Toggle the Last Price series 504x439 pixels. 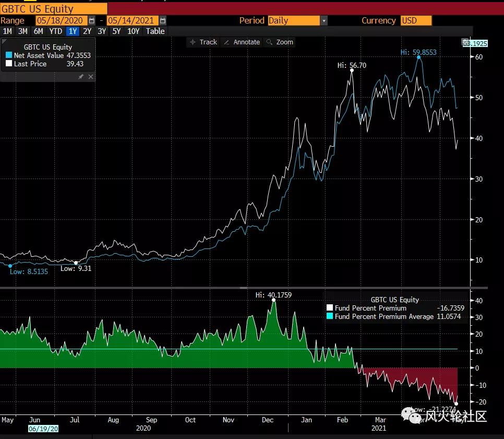coord(8,64)
